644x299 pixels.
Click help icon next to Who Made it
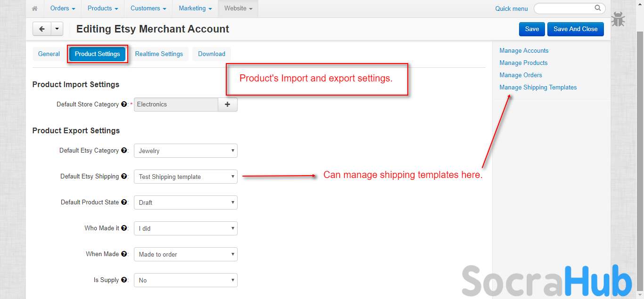coord(124,228)
